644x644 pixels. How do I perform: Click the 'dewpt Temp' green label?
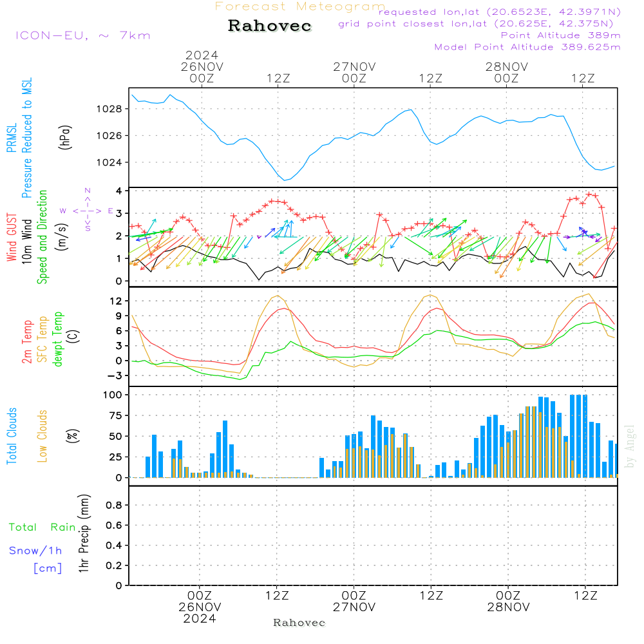tap(57, 339)
